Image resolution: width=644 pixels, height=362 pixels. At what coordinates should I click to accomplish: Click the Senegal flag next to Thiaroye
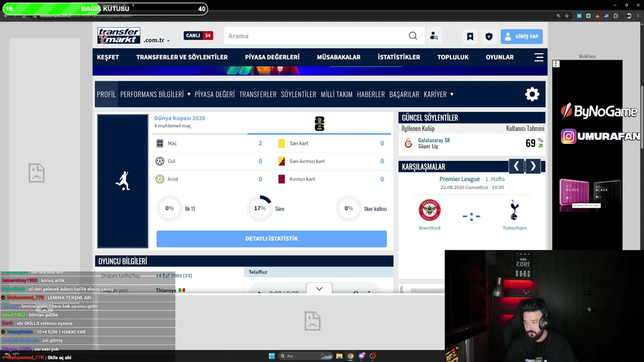click(x=182, y=290)
